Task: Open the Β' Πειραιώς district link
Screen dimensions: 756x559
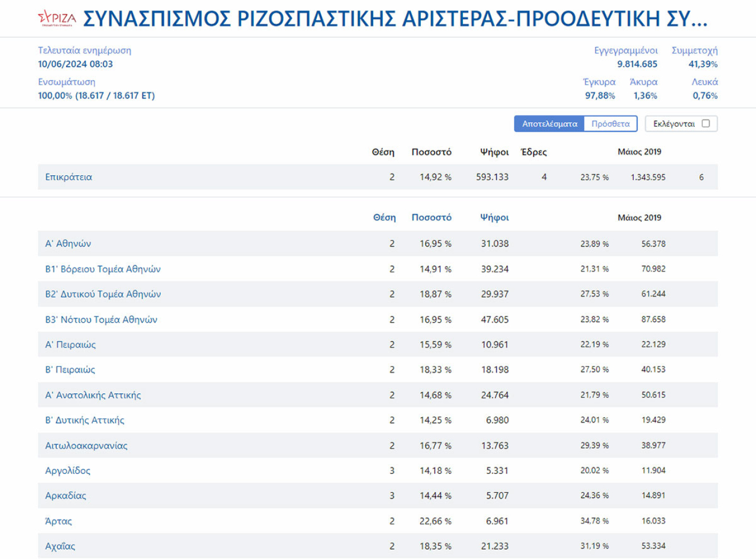Action: click(x=70, y=370)
